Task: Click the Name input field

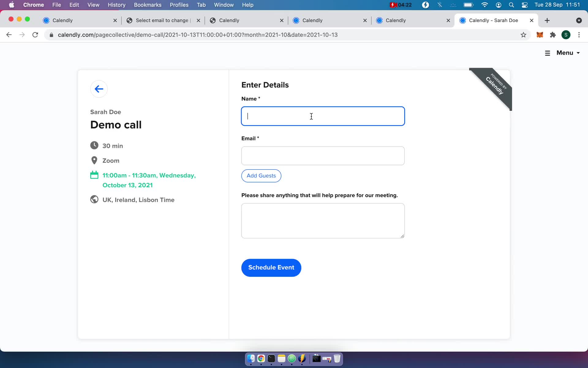Action: tap(322, 116)
